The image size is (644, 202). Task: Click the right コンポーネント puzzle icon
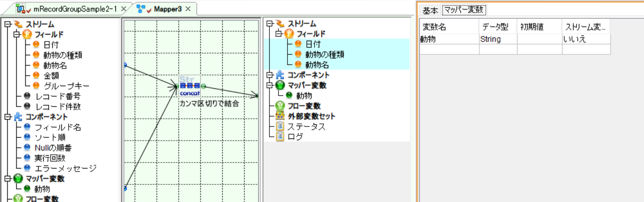[280, 75]
